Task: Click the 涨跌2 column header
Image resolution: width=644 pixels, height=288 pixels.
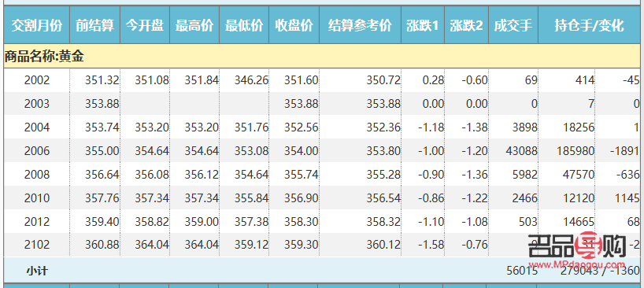Action: click(466, 26)
